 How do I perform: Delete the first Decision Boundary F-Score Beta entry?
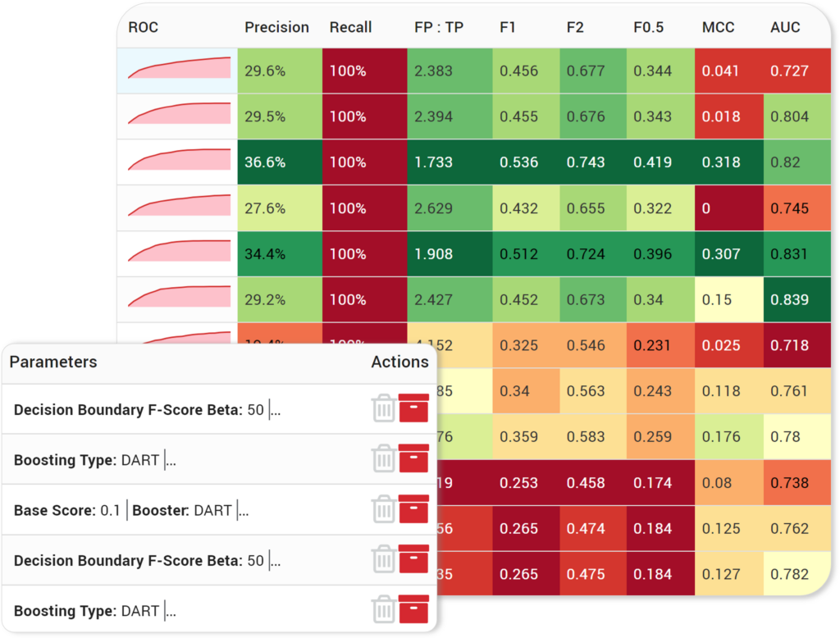click(384, 408)
